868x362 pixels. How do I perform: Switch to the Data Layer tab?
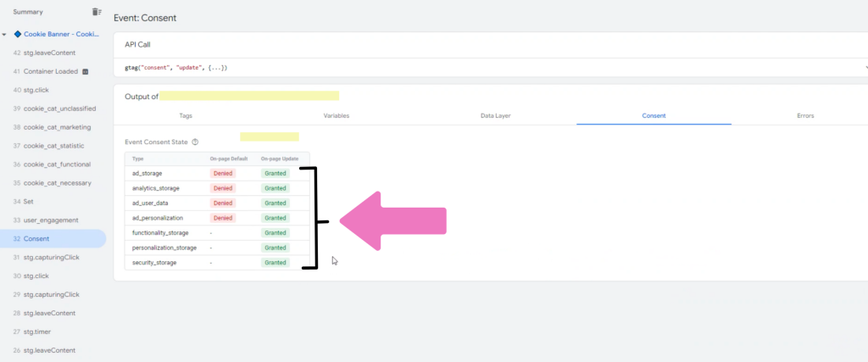pos(495,115)
